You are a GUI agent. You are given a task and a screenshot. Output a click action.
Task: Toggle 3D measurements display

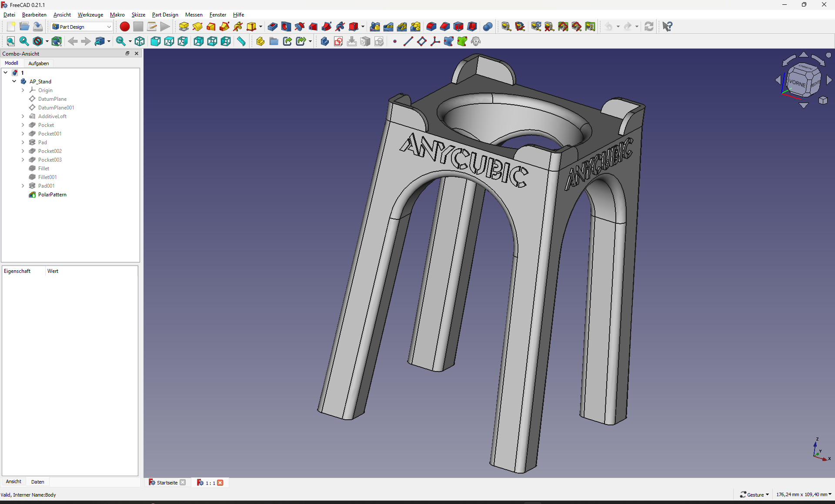click(577, 27)
